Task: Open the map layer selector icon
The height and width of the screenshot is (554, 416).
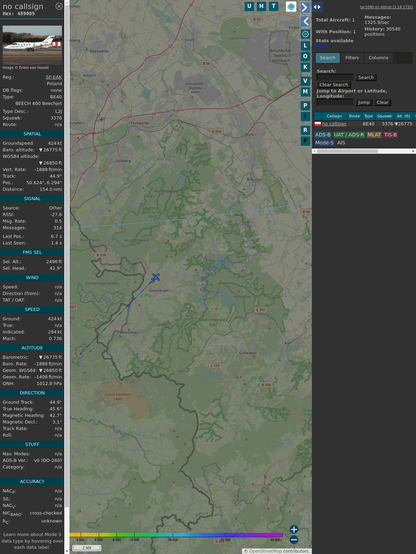Action: point(291,6)
